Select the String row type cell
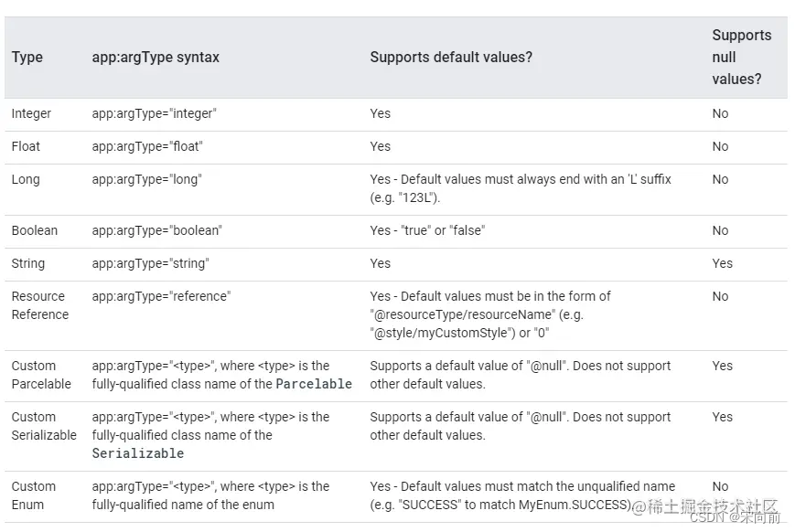 [x=27, y=263]
